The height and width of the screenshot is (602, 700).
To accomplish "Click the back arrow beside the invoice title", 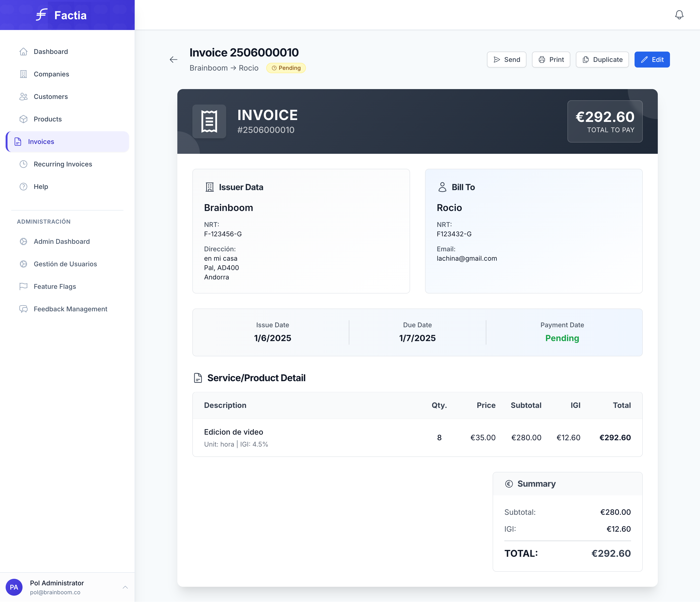I will click(x=173, y=59).
